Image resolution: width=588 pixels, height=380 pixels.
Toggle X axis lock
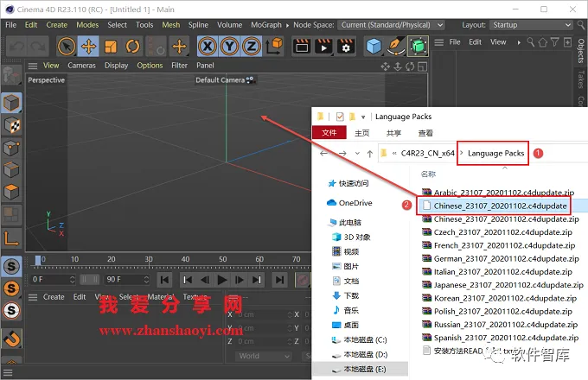point(207,47)
